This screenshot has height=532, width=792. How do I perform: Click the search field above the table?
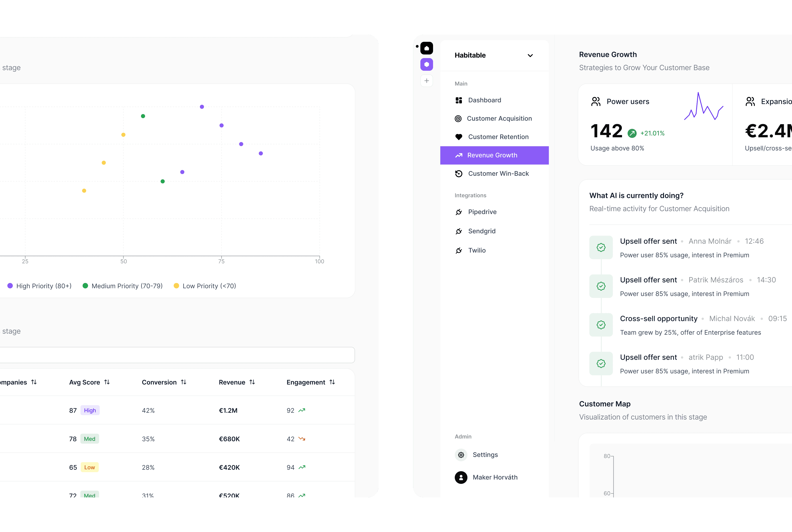(x=177, y=355)
